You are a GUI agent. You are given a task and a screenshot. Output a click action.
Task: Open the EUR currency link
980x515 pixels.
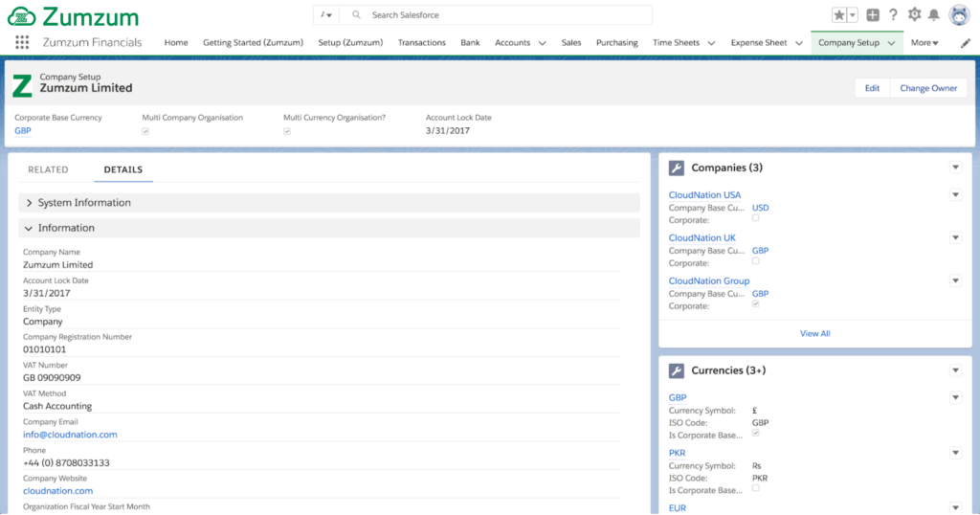[677, 507]
